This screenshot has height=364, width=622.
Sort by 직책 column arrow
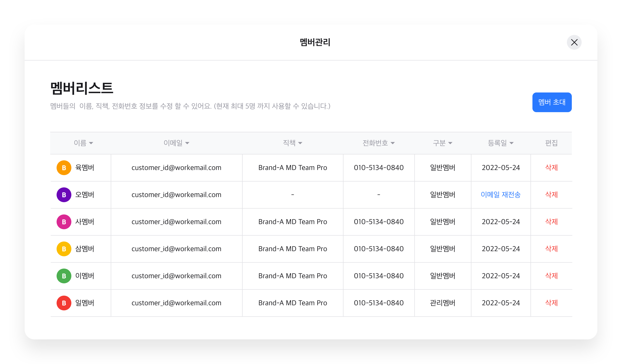tap(300, 143)
